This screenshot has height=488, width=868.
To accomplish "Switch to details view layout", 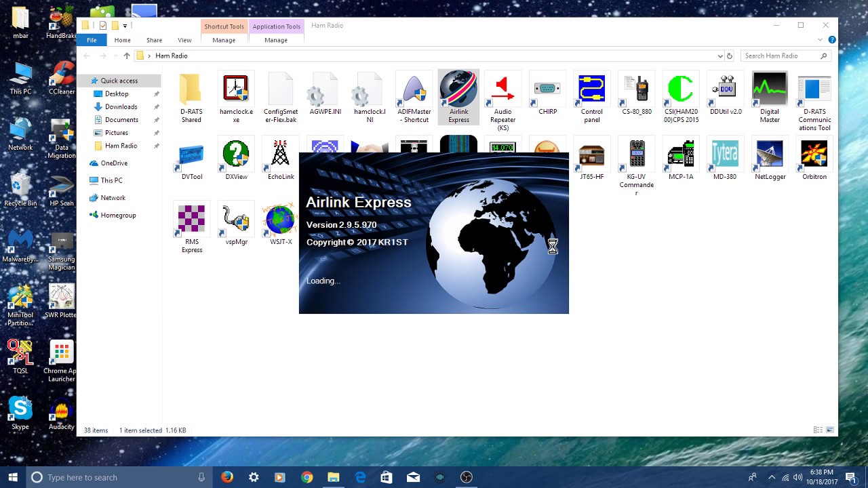I will pyautogui.click(x=818, y=430).
